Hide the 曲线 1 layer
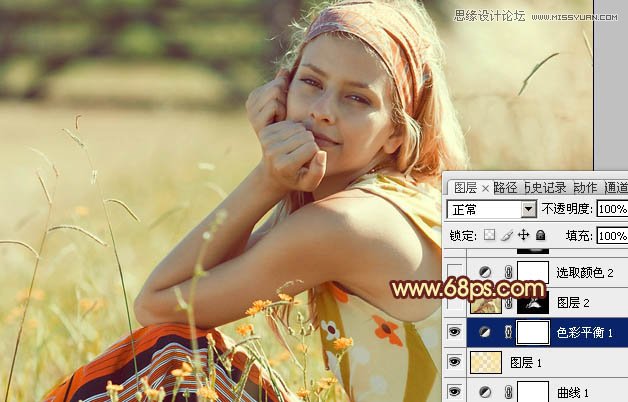Viewport: 628px width, 402px height. [455, 392]
